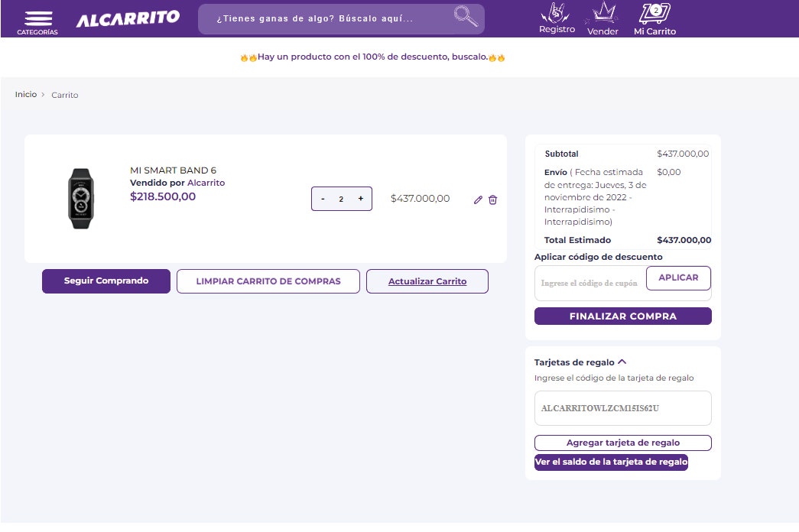Click Actualizar Carrito button
799x532 pixels.
[427, 281]
